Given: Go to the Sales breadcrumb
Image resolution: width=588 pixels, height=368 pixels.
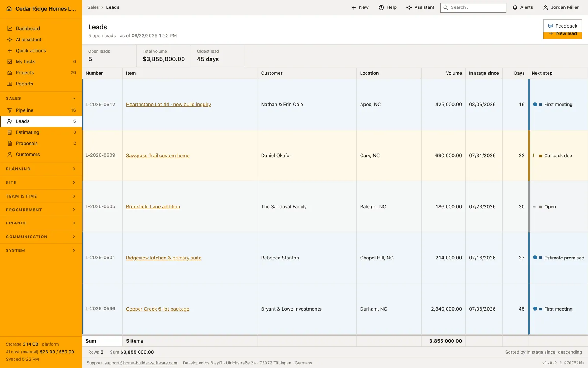Looking at the screenshot, I should pos(93,7).
